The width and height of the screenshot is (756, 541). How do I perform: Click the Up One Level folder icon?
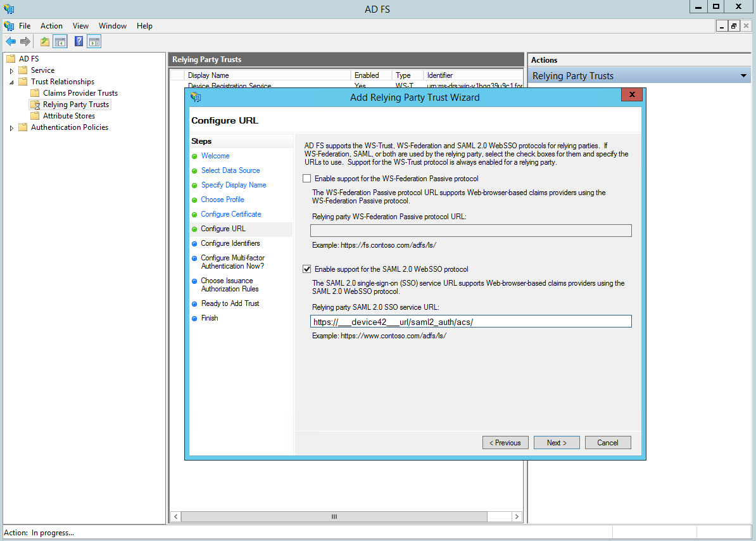click(x=45, y=42)
